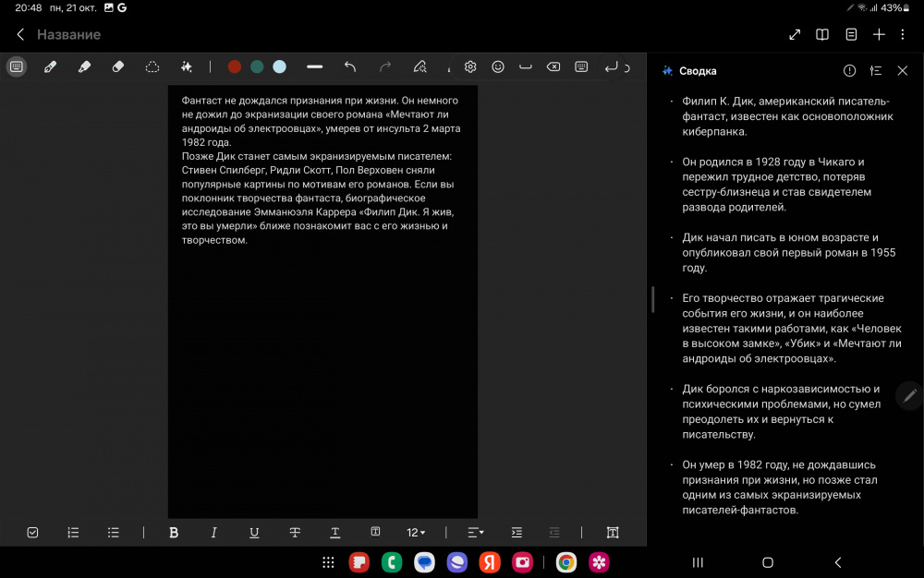Image resolution: width=924 pixels, height=578 pixels.
Task: Pick the red pen color
Action: point(235,66)
